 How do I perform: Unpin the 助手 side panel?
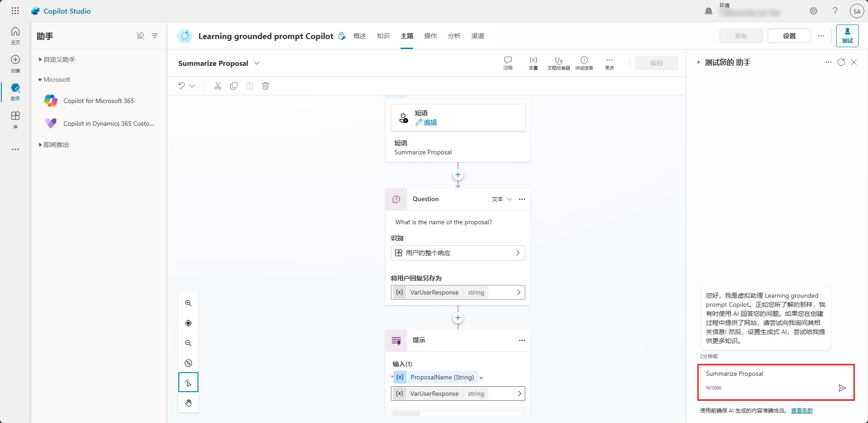[x=140, y=36]
